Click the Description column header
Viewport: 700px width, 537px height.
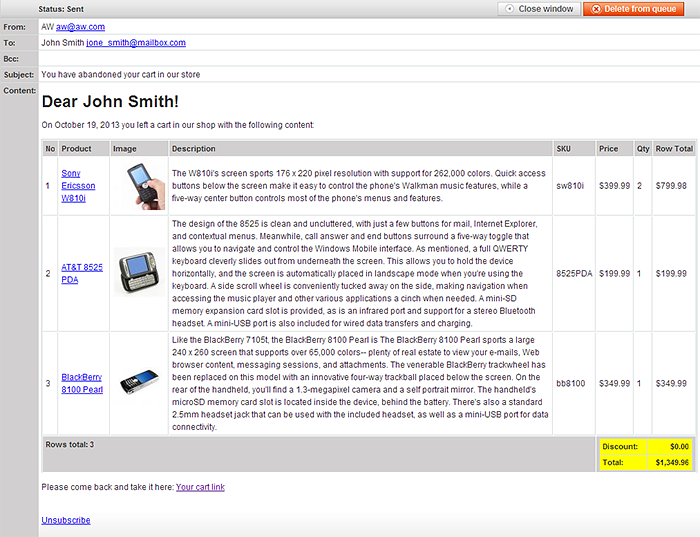coord(360,149)
